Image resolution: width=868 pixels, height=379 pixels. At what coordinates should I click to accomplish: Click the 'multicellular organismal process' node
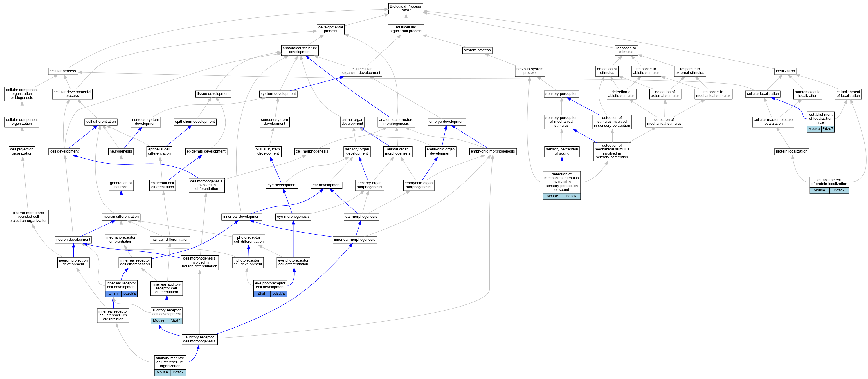406,29
